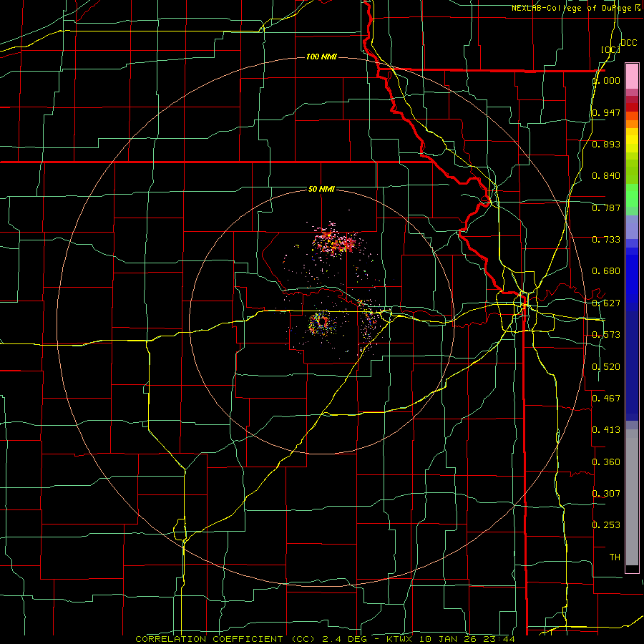Click the TH threshold label
Screen dimensions: 644x644
click(x=615, y=557)
